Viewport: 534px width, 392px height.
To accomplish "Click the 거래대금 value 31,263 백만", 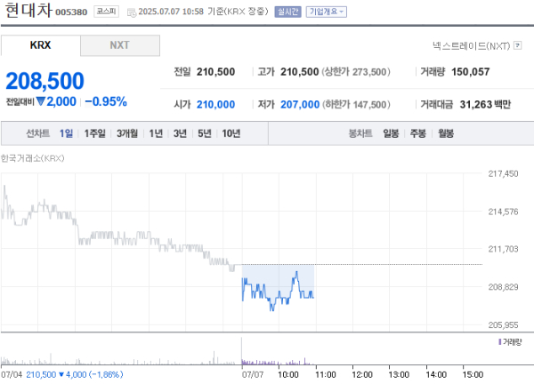I will click(485, 104).
